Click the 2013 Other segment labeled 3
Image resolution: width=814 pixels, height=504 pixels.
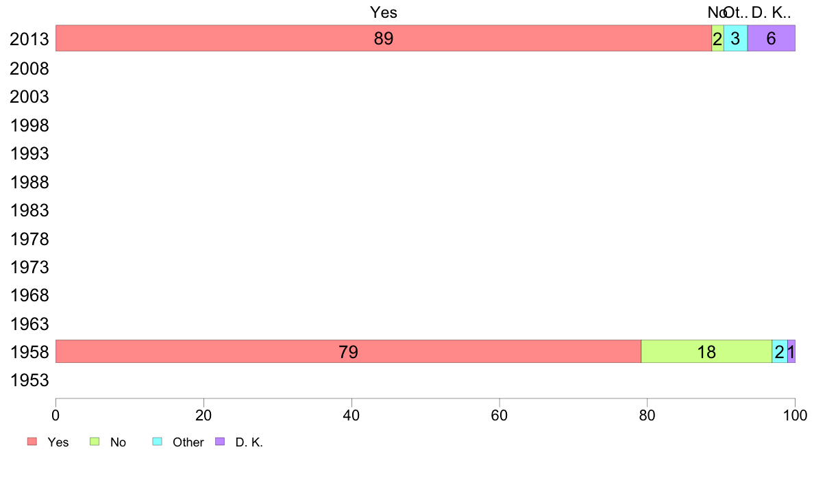pos(736,38)
